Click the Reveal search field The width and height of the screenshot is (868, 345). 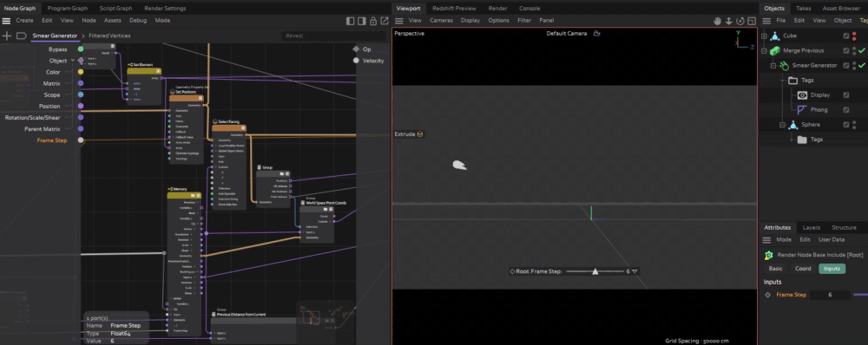(x=333, y=36)
